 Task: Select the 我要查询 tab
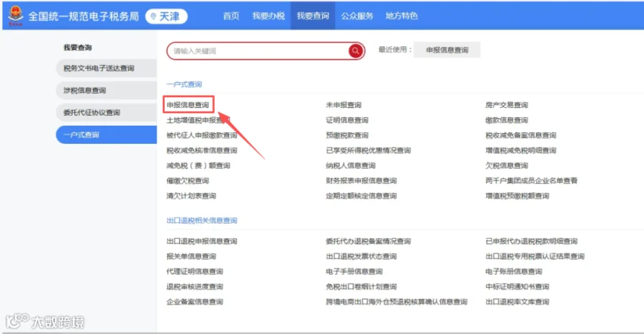313,16
